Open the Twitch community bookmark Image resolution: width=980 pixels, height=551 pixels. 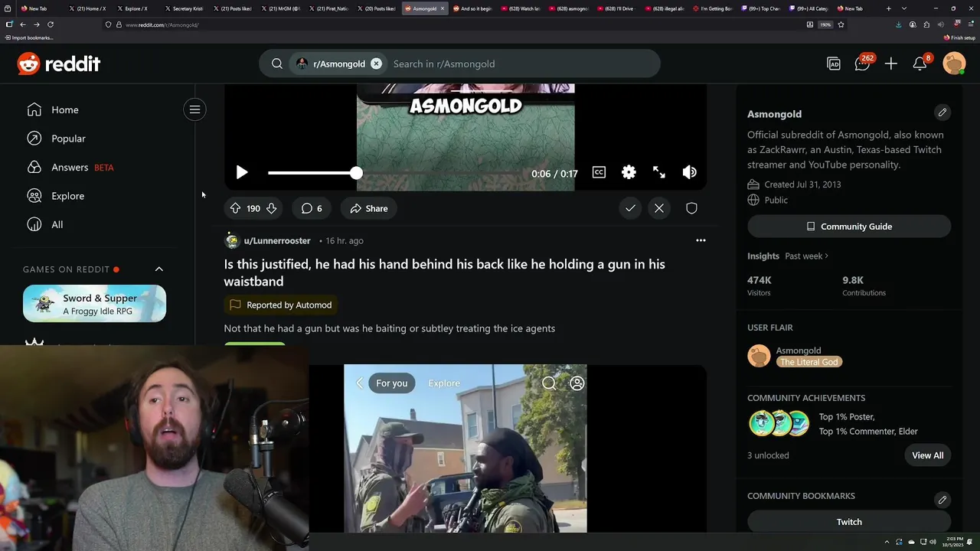pos(849,522)
